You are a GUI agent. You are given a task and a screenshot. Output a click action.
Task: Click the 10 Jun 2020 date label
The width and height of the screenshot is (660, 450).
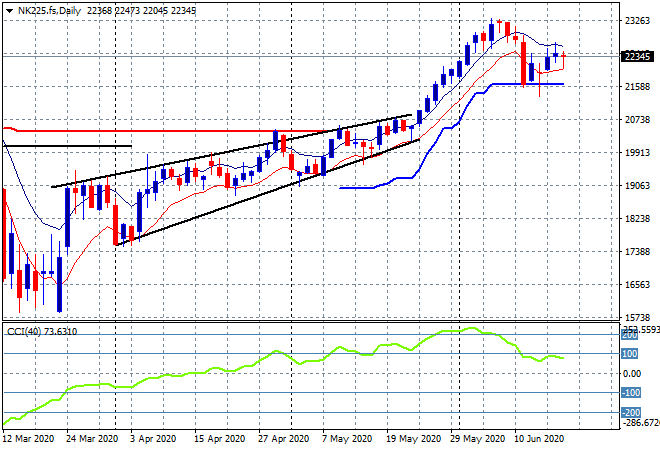pos(539,439)
